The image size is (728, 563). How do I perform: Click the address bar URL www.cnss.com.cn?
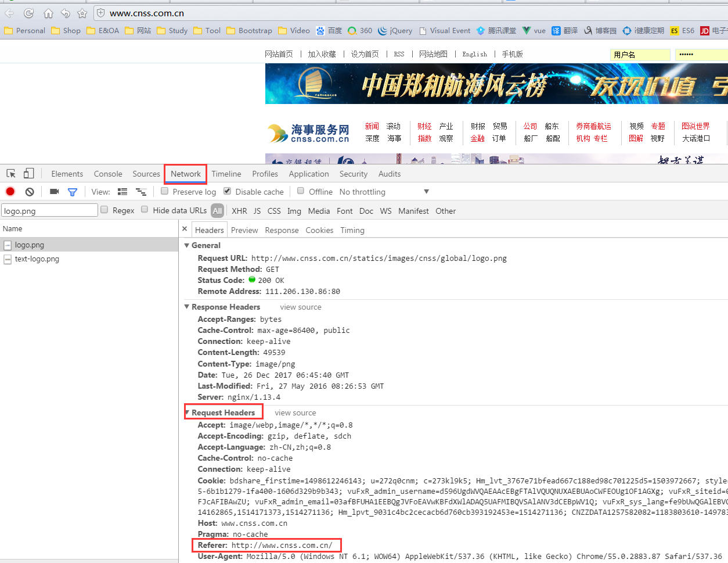click(x=147, y=13)
